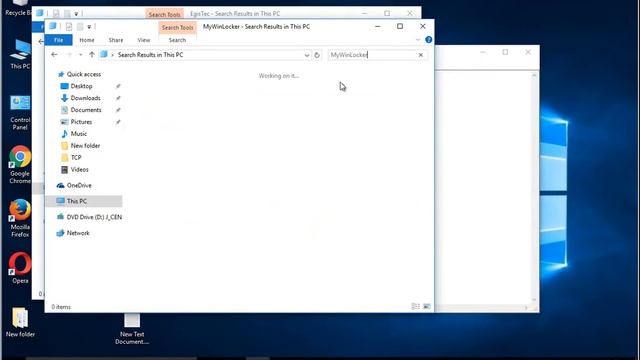Viewport: 640px width, 360px height.
Task: Click the Explorer window icon in title bar
Action: [x=53, y=26]
